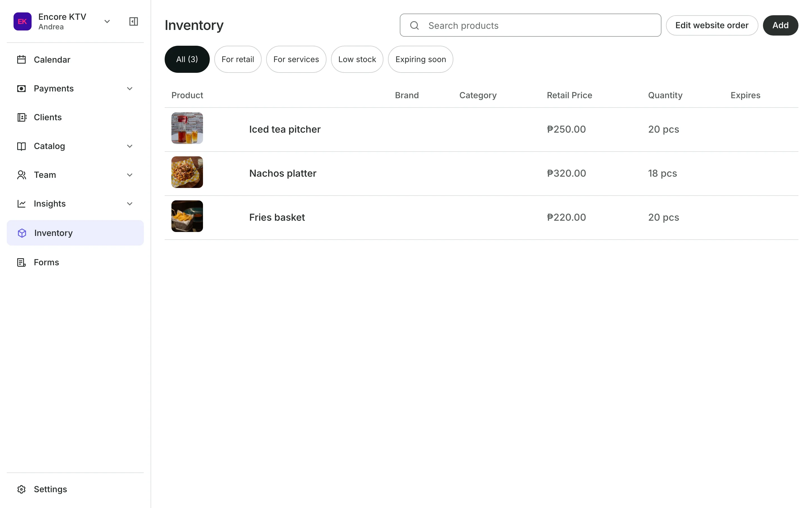Open the Fries basket thumbnail
Image resolution: width=812 pixels, height=508 pixels.
click(x=187, y=216)
